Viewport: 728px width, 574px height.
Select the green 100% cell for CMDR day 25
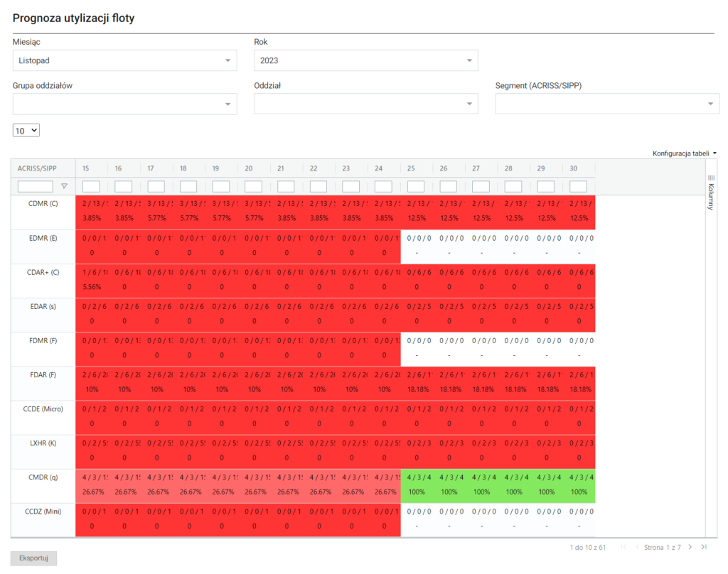pyautogui.click(x=417, y=486)
